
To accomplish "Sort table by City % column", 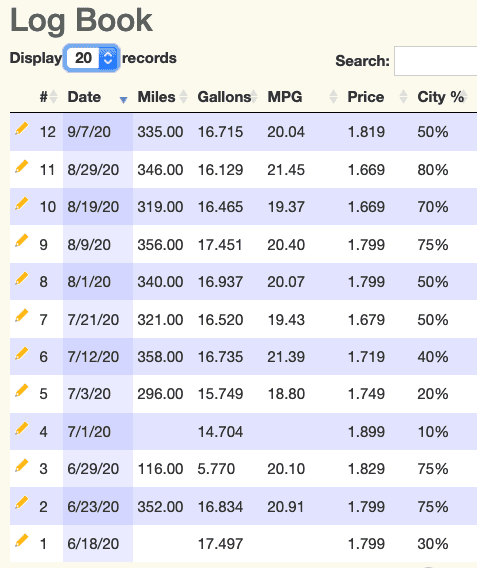I will 443,97.
